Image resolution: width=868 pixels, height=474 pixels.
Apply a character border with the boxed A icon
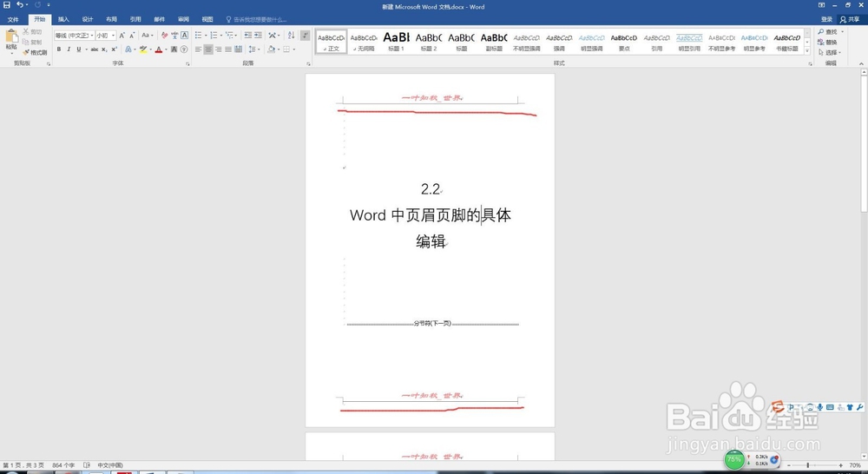point(184,36)
